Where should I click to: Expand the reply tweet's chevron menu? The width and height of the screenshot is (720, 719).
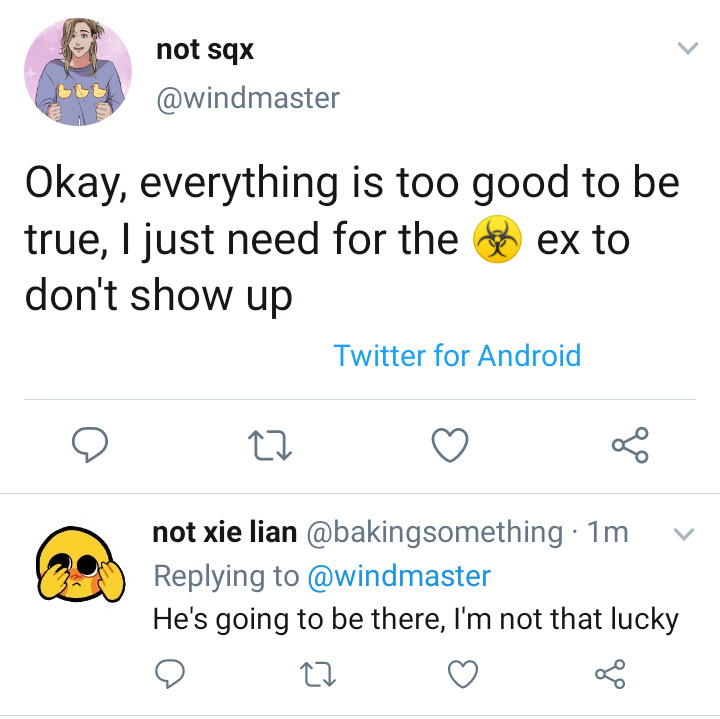(x=684, y=534)
